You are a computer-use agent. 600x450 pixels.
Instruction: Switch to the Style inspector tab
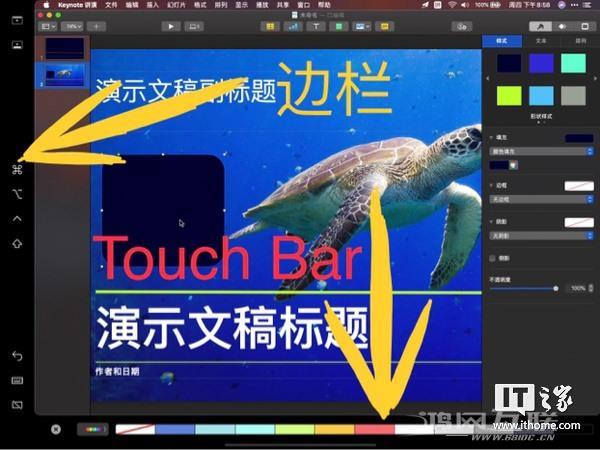click(502, 41)
